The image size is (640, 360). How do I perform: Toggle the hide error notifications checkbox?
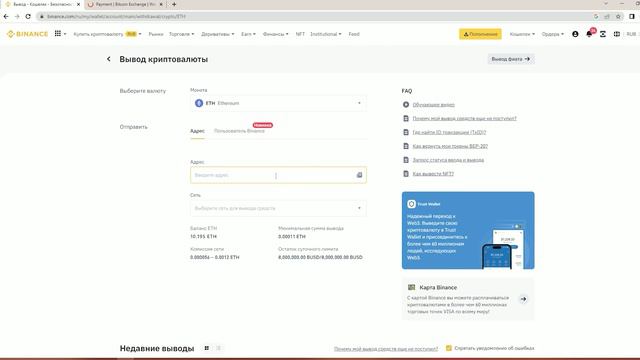click(x=449, y=348)
